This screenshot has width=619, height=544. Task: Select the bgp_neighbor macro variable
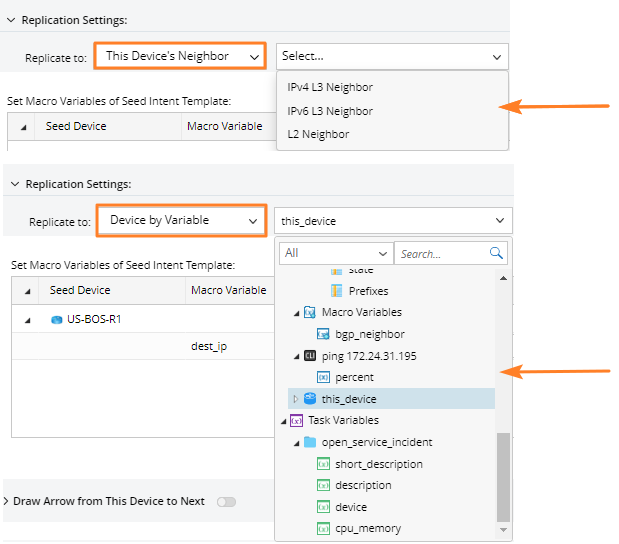pos(370,334)
